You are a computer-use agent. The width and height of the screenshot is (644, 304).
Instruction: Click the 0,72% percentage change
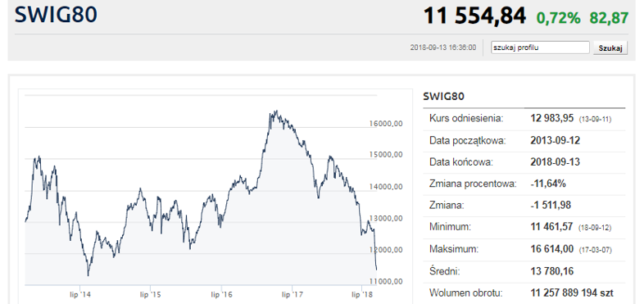tap(558, 18)
